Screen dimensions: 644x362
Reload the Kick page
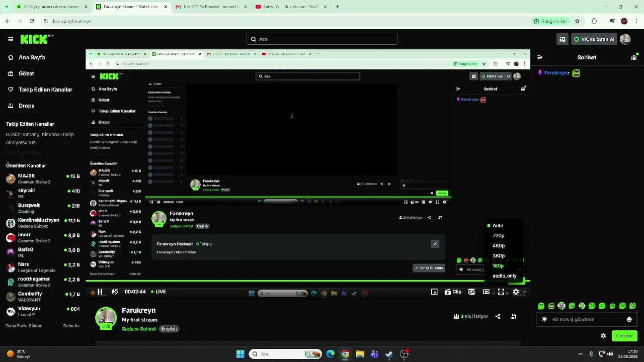point(32,21)
